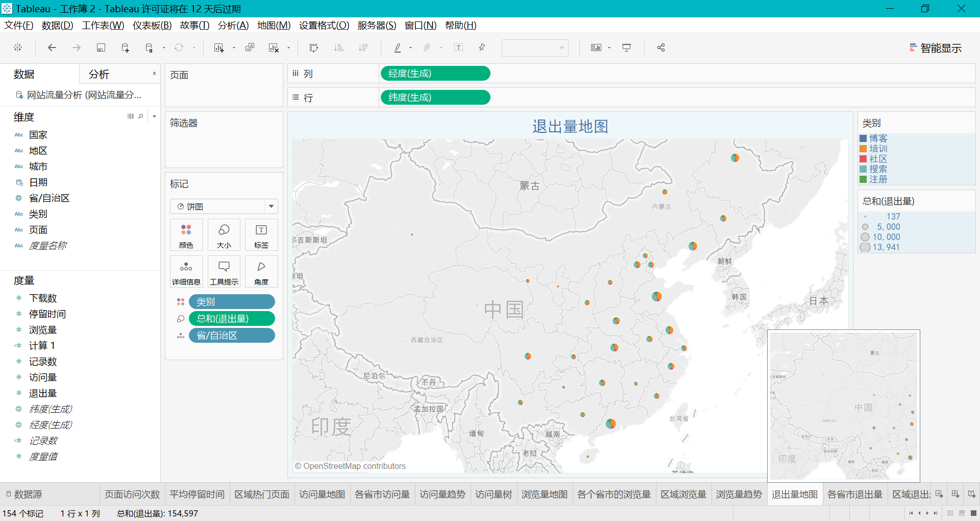This screenshot has height=521, width=980.
Task: Select the blue 博客 legend color swatch
Action: pos(863,138)
